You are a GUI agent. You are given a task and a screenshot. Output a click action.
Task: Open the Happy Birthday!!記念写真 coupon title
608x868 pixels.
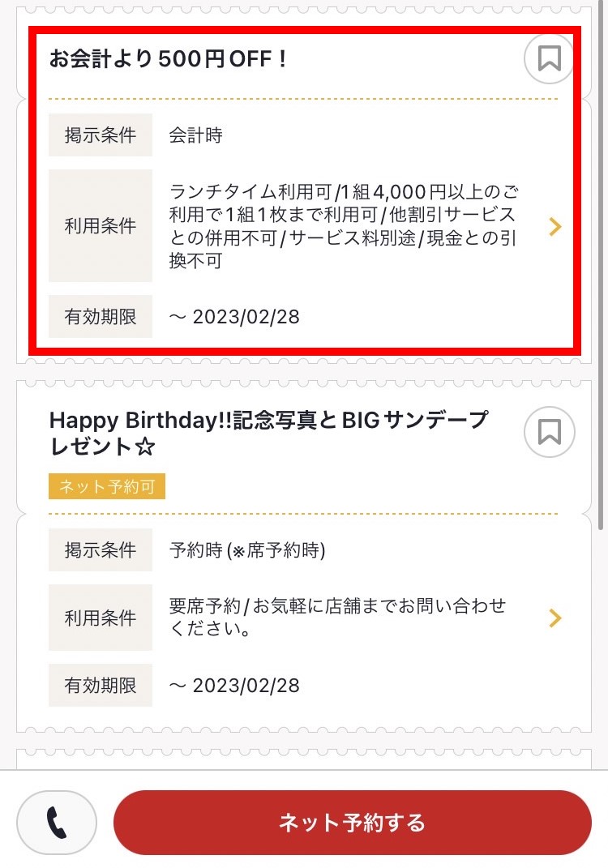tap(268, 433)
